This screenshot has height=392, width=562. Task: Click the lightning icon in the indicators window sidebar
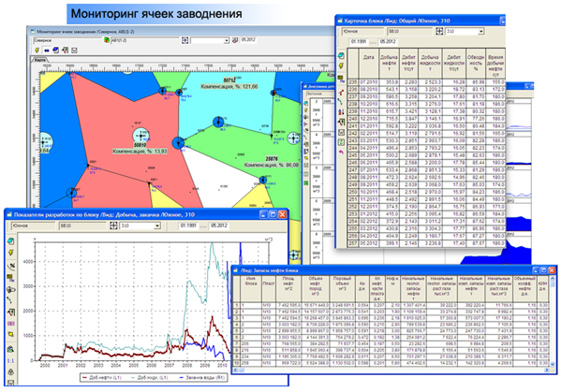pos(10,253)
